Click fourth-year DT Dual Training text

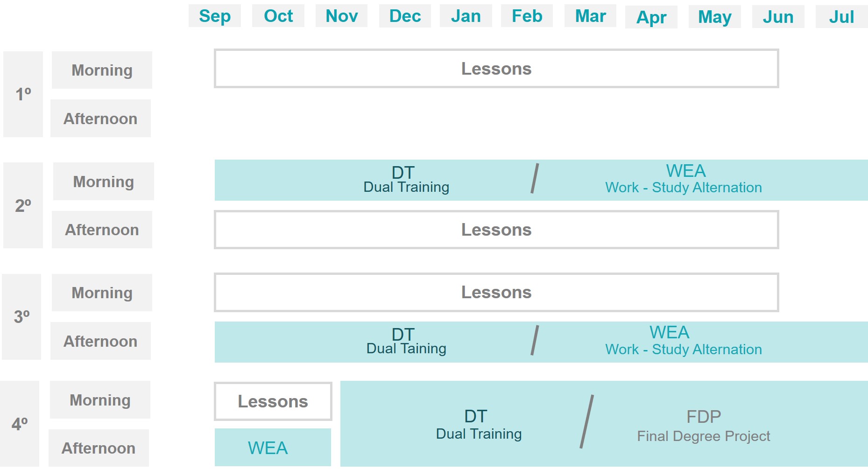coord(479,425)
